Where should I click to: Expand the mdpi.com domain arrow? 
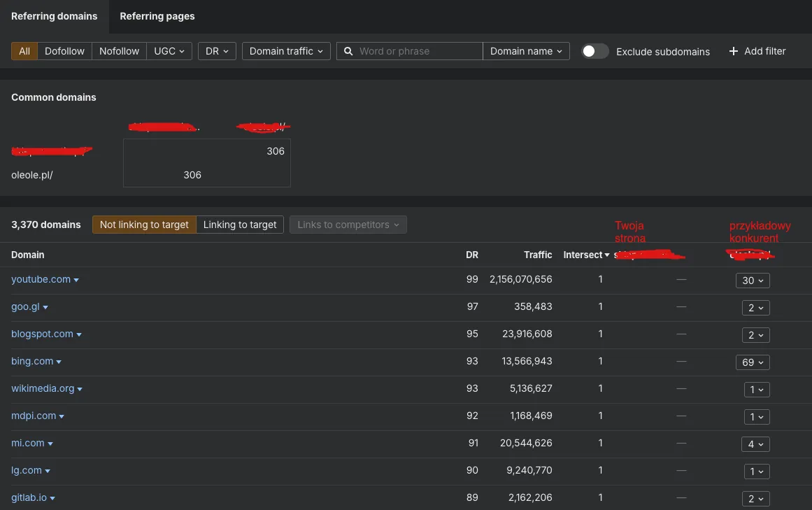[62, 417]
